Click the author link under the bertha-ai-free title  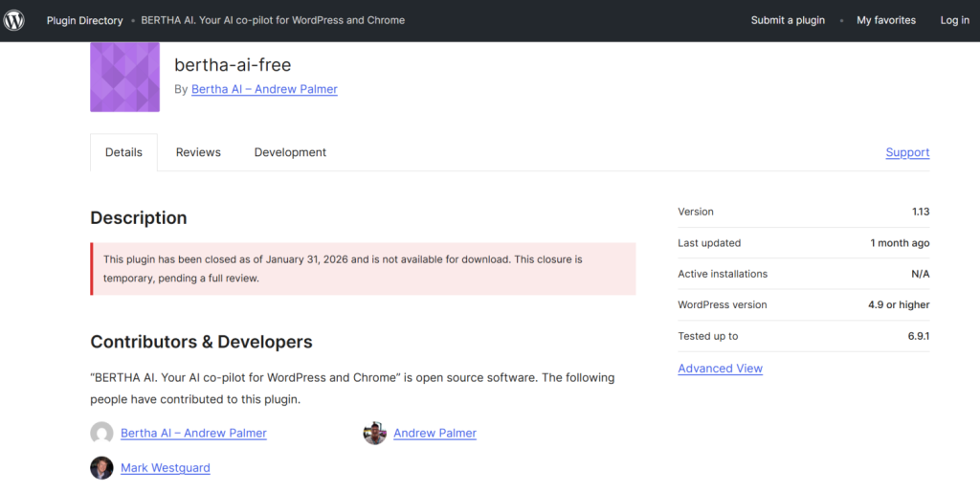[264, 89]
